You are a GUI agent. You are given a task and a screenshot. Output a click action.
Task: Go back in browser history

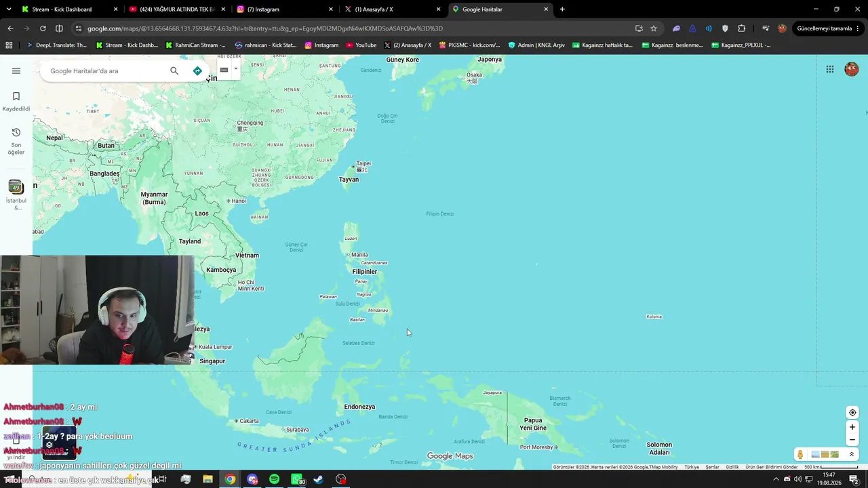click(10, 28)
